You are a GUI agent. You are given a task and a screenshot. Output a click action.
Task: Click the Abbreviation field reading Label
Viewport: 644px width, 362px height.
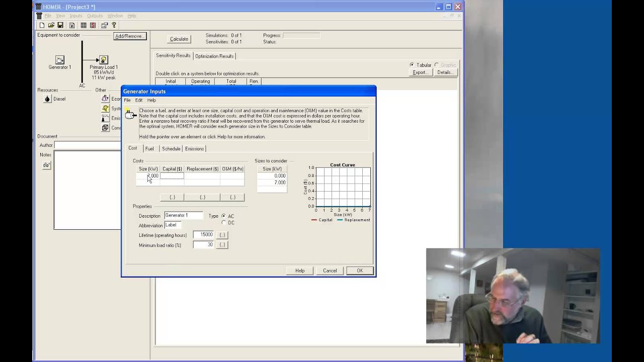tap(173, 225)
